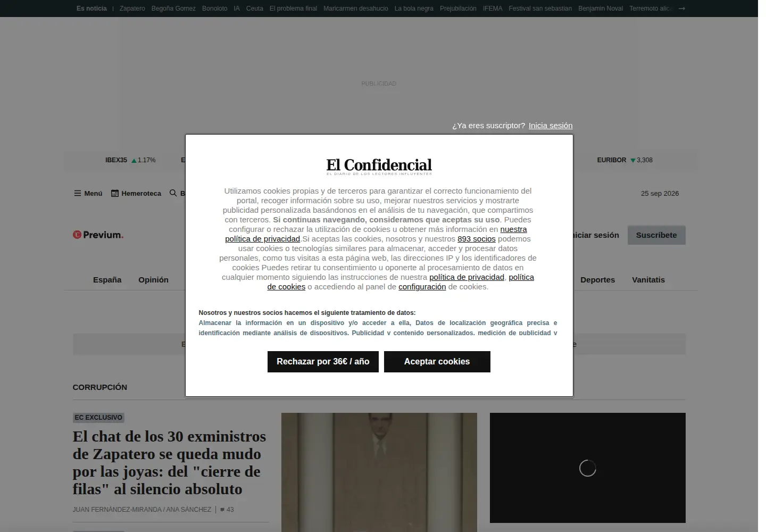The width and height of the screenshot is (766, 532).
Task: Open Zapatero trending topic
Action: click(x=132, y=9)
